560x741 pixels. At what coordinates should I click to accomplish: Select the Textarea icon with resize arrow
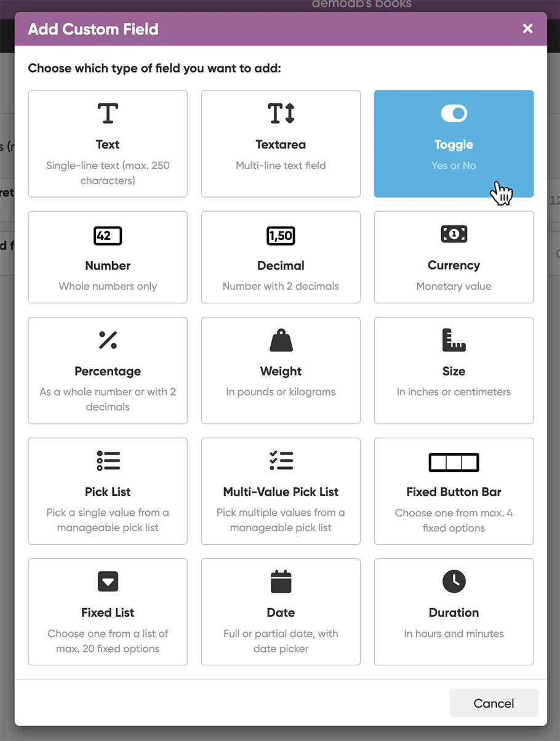(x=281, y=114)
